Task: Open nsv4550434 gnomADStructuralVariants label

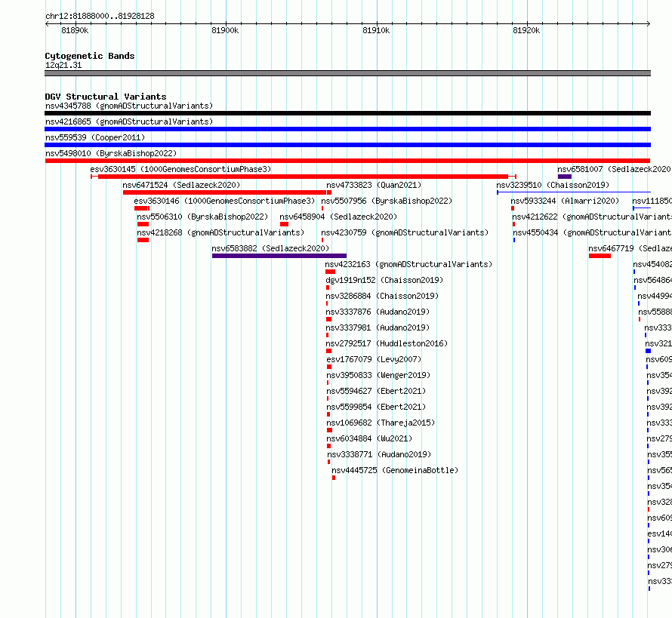Action: (592, 232)
